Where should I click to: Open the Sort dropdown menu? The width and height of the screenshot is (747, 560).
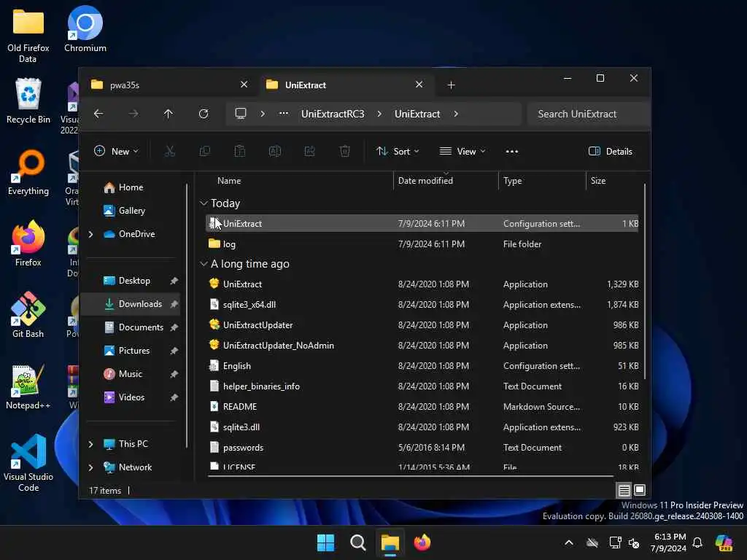click(x=398, y=152)
